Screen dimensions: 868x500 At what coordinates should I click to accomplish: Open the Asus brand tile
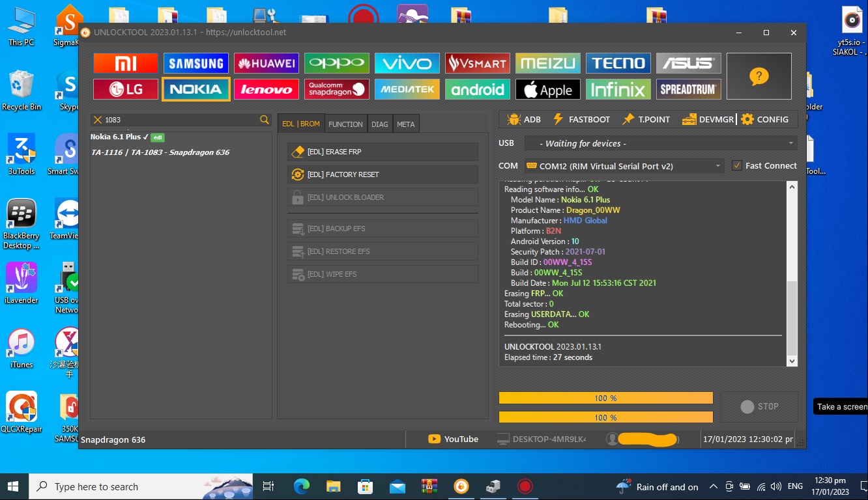coord(689,63)
